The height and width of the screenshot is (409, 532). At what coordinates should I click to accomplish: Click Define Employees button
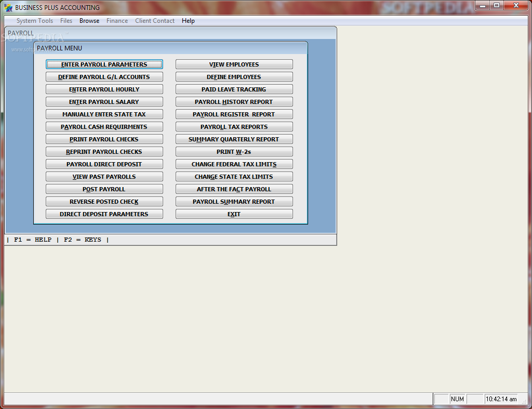(234, 77)
